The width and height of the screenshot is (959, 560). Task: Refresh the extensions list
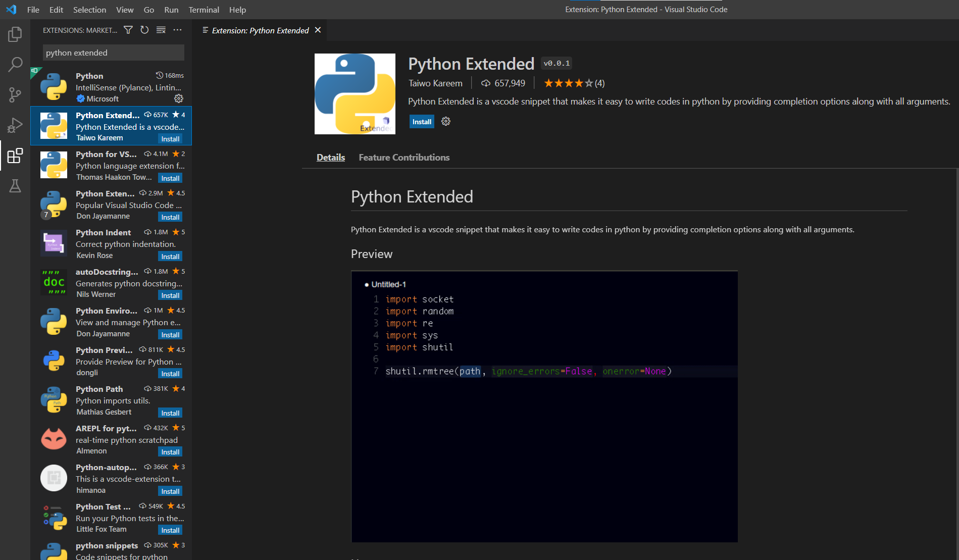[144, 30]
